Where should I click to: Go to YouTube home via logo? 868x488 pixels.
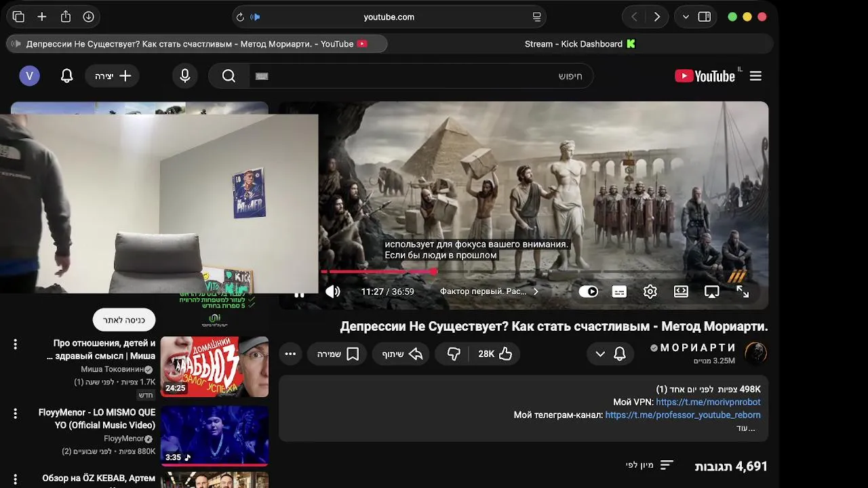[706, 76]
